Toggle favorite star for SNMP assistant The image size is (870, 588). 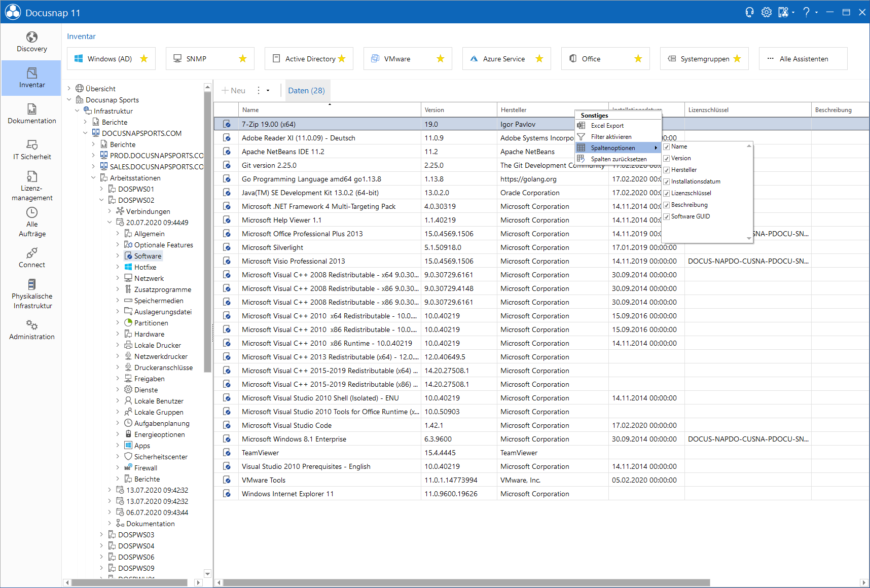(243, 59)
